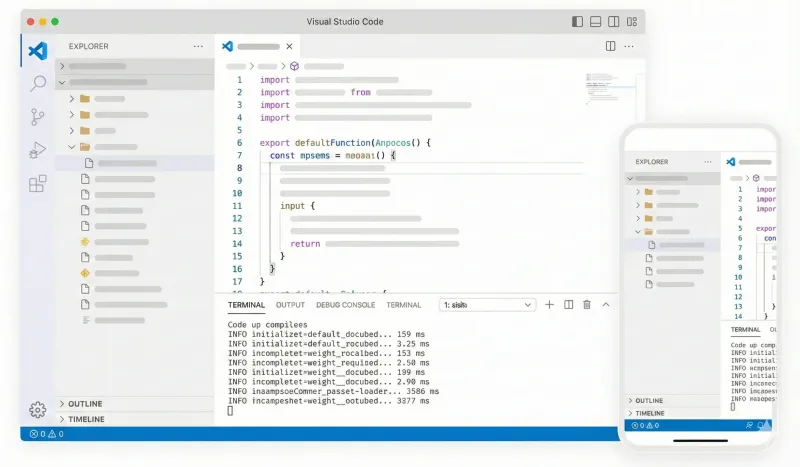Click line number 6 in the gutter
800x467 pixels.
239,143
